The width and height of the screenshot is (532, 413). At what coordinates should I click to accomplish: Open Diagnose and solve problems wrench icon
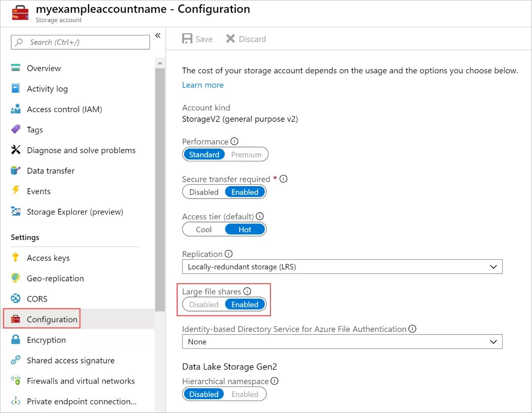16,150
